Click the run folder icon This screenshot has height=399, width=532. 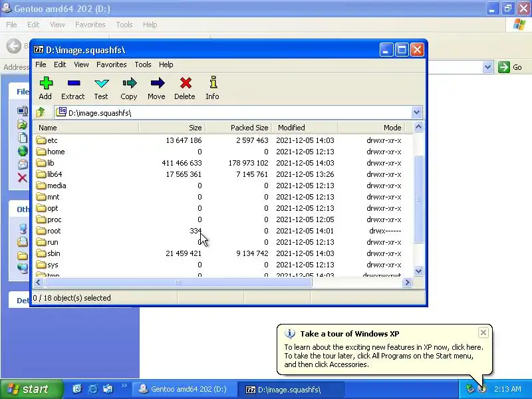(41, 242)
